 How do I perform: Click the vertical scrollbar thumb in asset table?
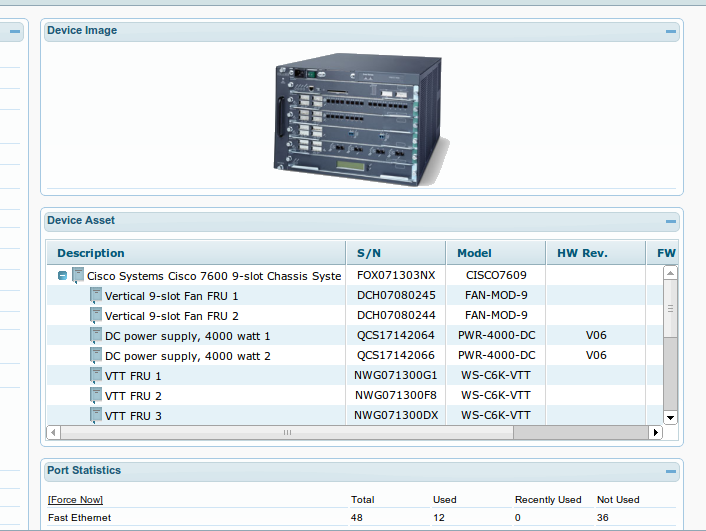670,309
